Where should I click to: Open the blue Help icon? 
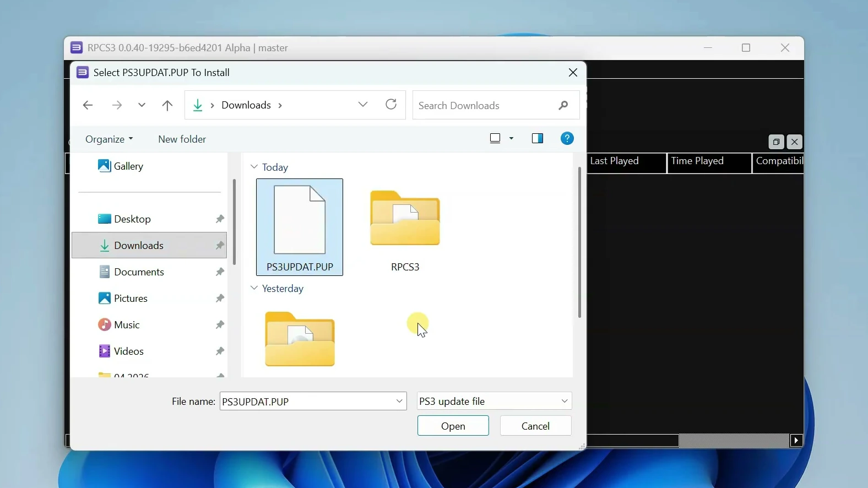pyautogui.click(x=567, y=139)
